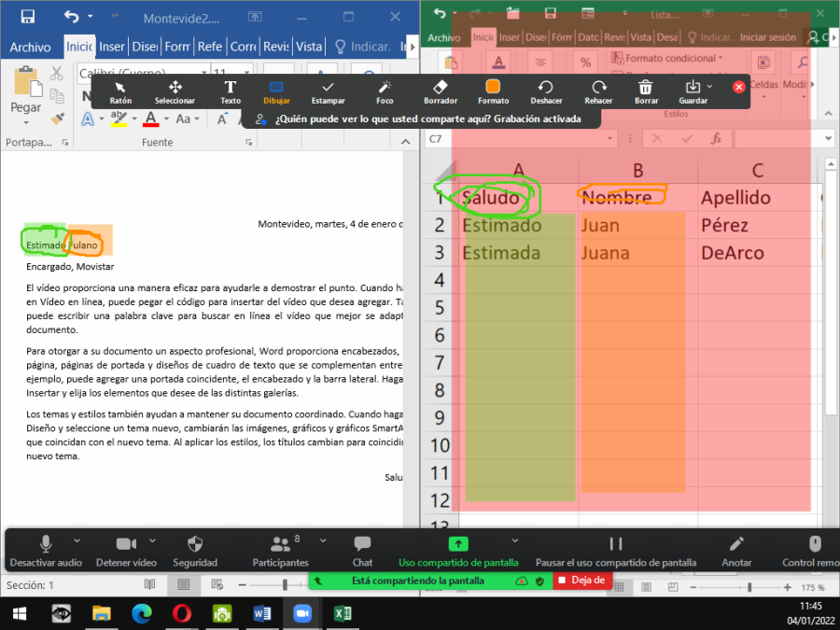Choose the Borrador eraser tool
Viewport: 840px width, 630px height.
(x=441, y=92)
